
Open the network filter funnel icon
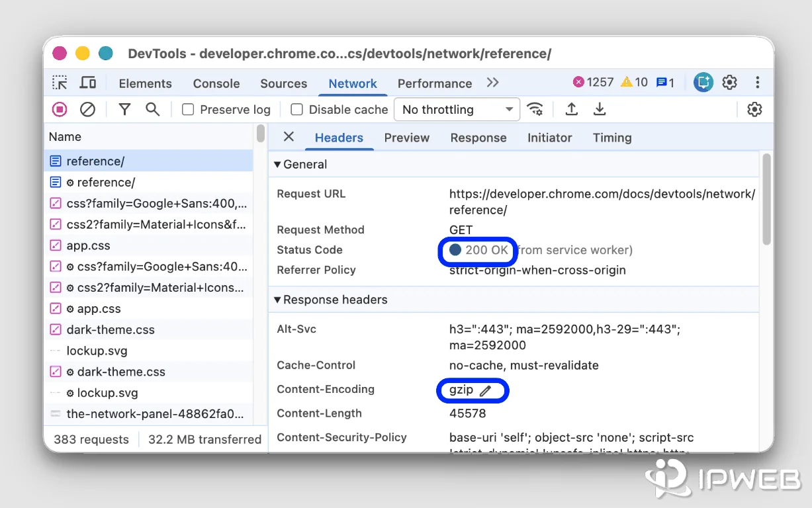coord(124,109)
